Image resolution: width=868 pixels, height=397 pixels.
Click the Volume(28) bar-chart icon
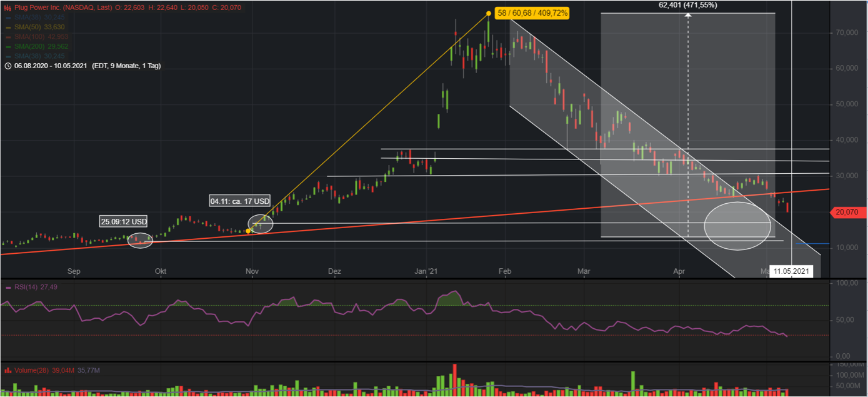click(x=7, y=371)
